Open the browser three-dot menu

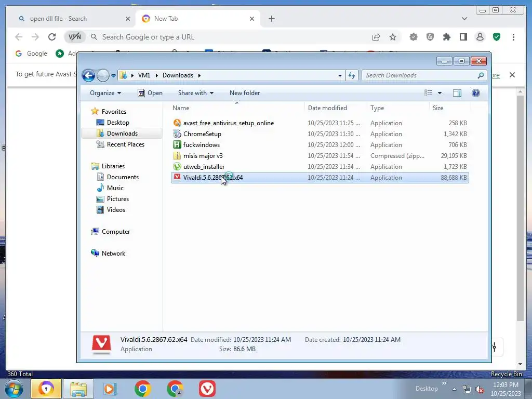pos(513,37)
